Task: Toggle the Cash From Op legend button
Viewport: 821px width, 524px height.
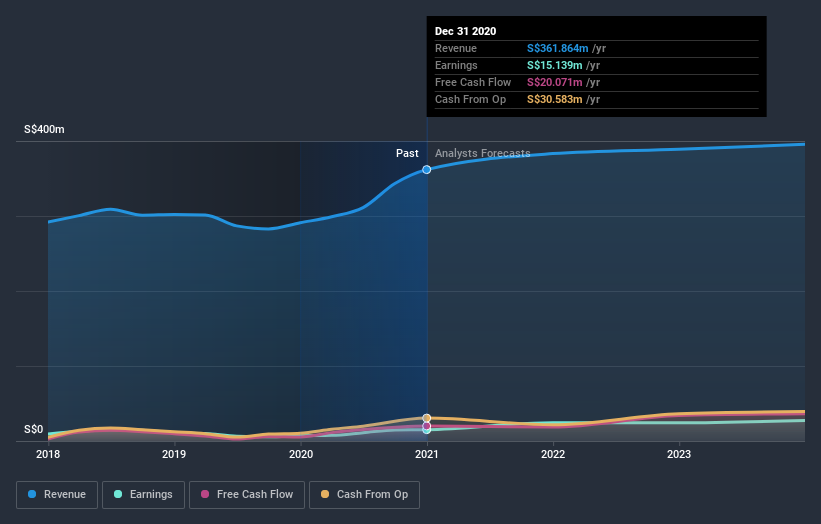Action: click(364, 495)
